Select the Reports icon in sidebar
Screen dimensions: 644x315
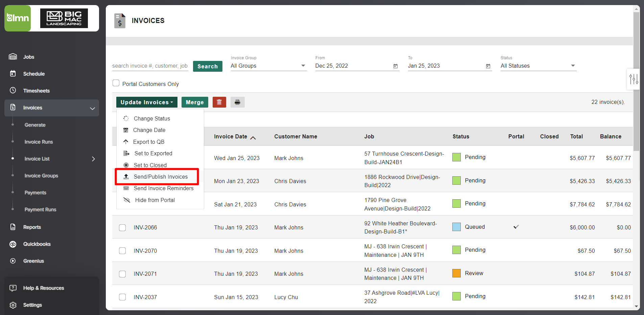(13, 227)
